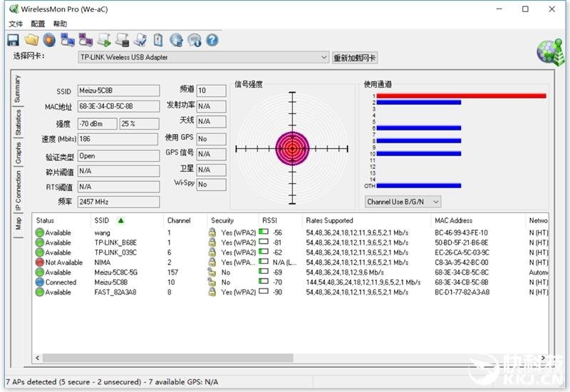
Task: Click the floppy disk save icon
Action: coord(14,40)
